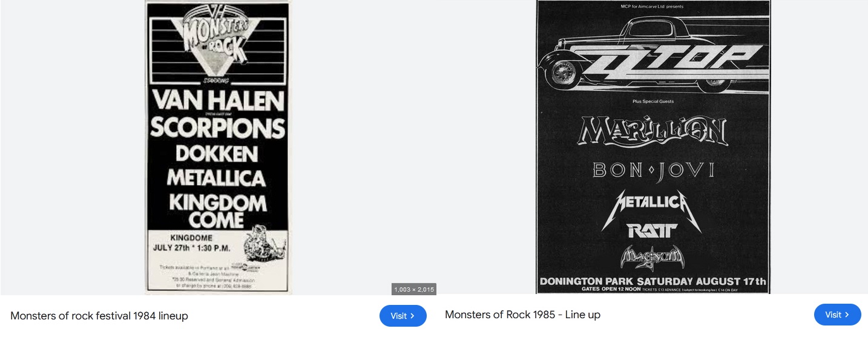Image resolution: width=868 pixels, height=340 pixels.
Task: Click the Donington Park Saturday August 17th text
Action: [653, 281]
